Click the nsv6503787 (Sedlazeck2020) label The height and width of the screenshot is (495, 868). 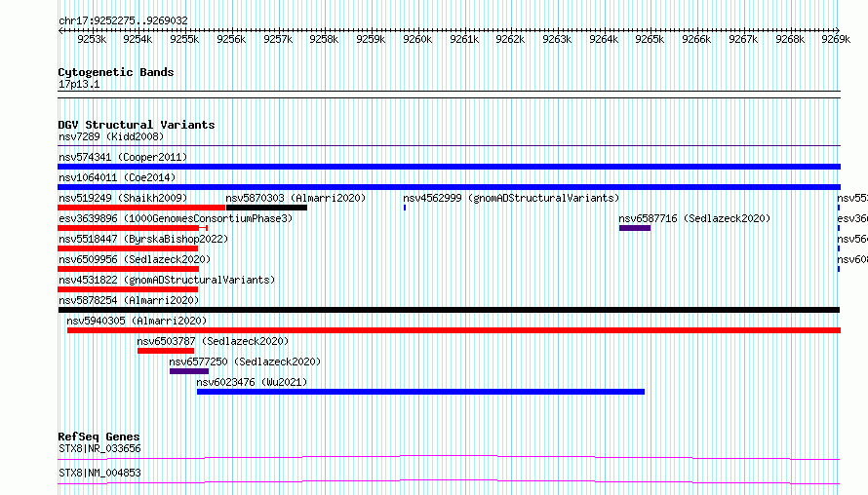214,341
